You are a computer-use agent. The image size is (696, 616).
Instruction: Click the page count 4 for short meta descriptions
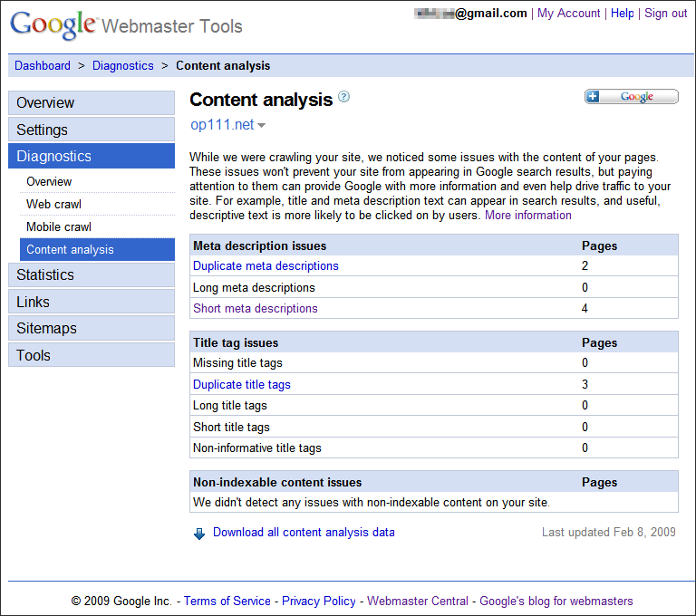click(585, 308)
